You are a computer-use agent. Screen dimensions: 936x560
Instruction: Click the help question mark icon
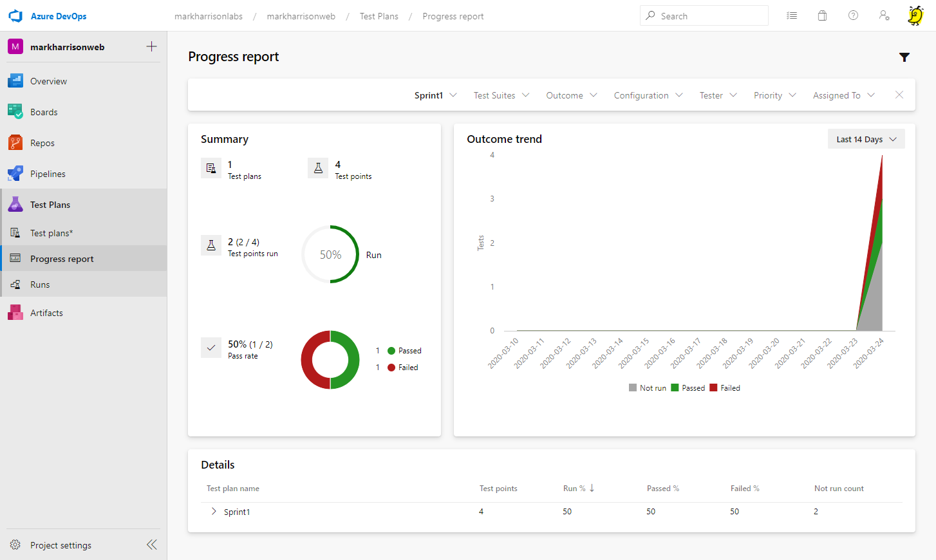853,15
